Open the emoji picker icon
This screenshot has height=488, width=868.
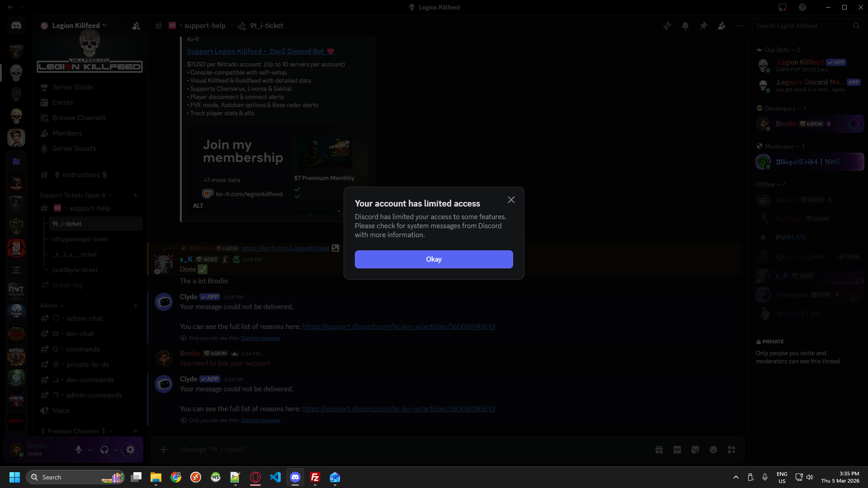713,450
